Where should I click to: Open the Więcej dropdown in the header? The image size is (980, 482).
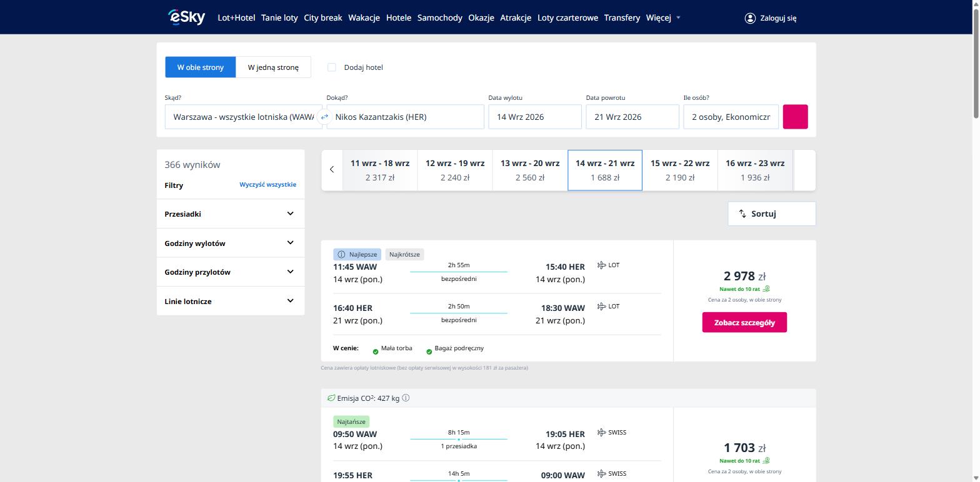click(x=663, y=18)
